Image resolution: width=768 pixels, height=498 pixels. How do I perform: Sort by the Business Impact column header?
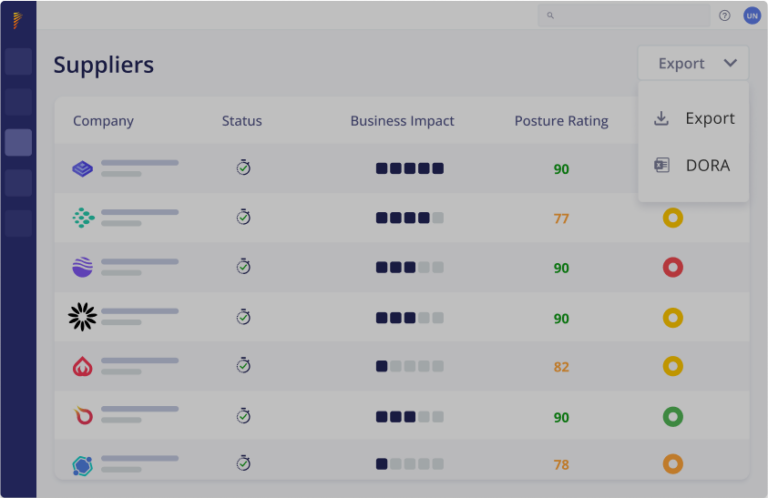[402, 121]
